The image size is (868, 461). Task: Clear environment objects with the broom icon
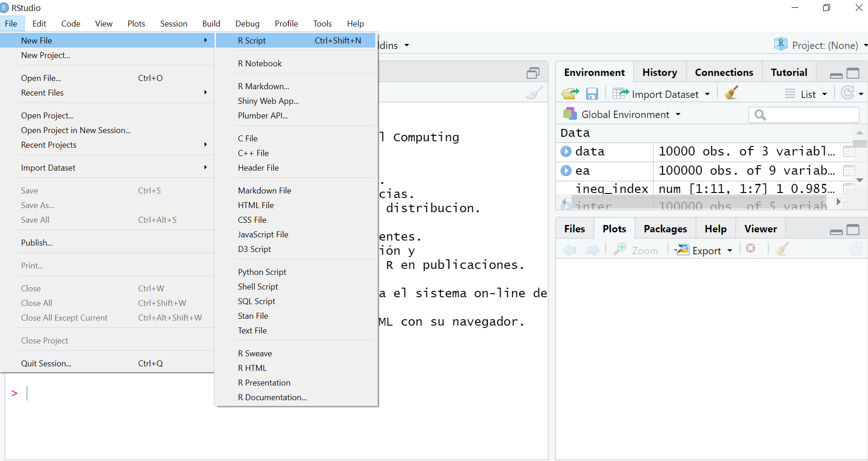[x=731, y=93]
